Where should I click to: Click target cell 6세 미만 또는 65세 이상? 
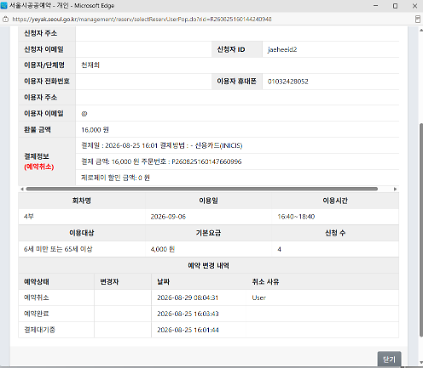(58, 249)
